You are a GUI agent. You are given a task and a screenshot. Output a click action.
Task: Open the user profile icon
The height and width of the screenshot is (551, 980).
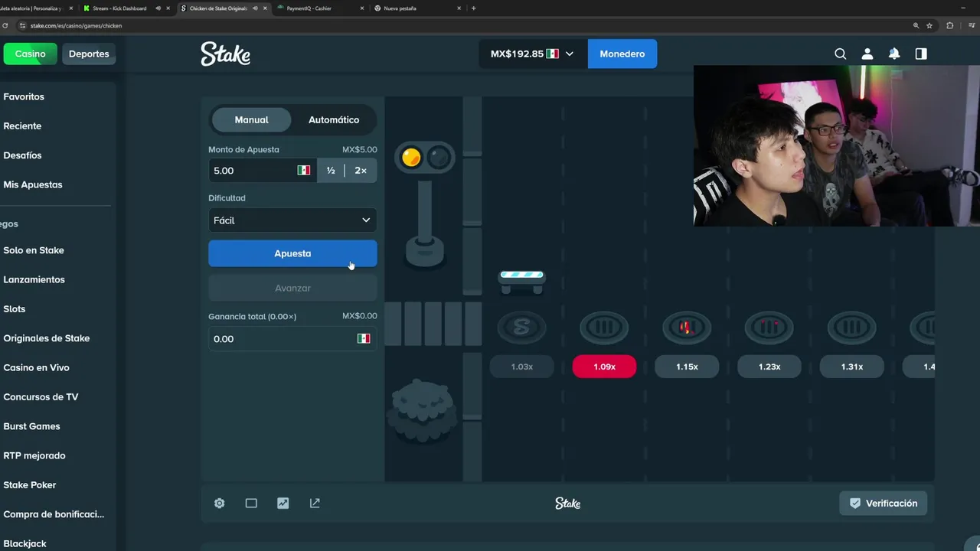click(867, 54)
